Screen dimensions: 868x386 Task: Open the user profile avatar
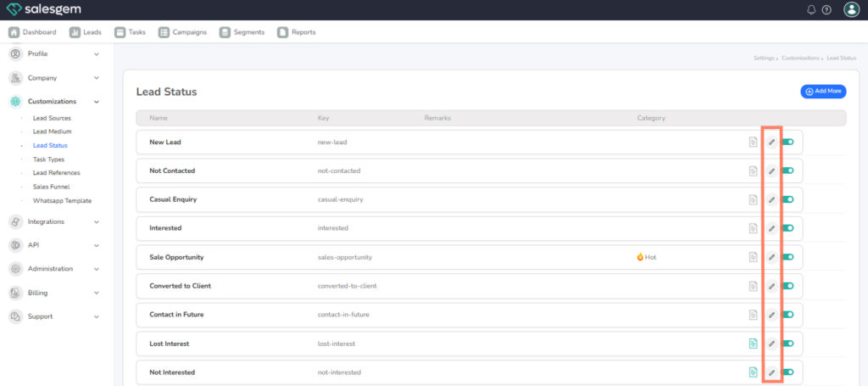[x=851, y=10]
